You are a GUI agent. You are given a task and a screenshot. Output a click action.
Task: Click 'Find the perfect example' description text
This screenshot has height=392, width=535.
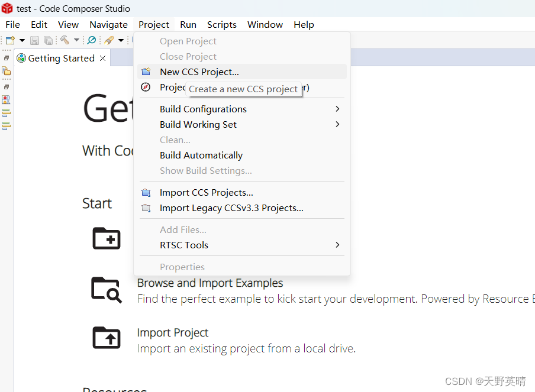tap(336, 299)
